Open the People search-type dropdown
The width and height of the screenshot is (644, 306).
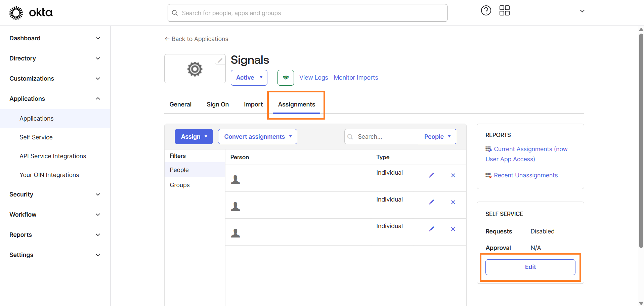[x=437, y=137]
